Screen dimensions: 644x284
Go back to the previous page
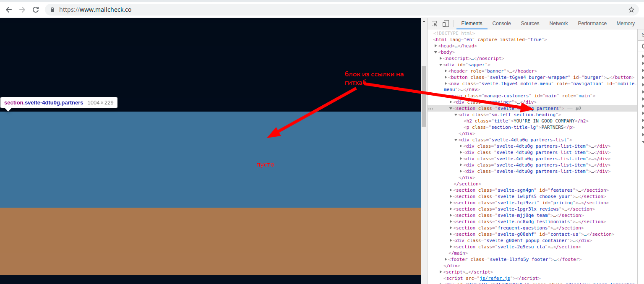click(9, 9)
